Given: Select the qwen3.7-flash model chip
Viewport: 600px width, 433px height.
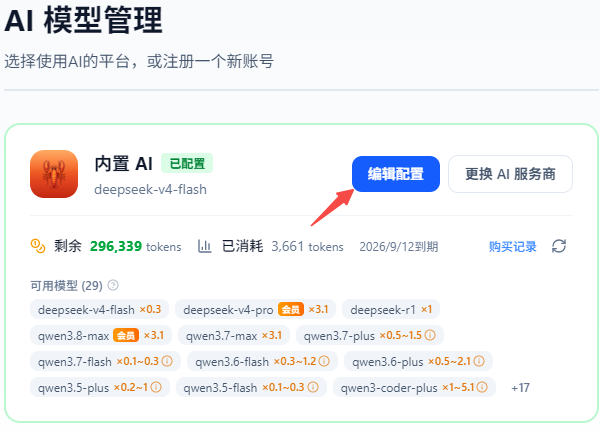Looking at the screenshot, I should [105, 361].
